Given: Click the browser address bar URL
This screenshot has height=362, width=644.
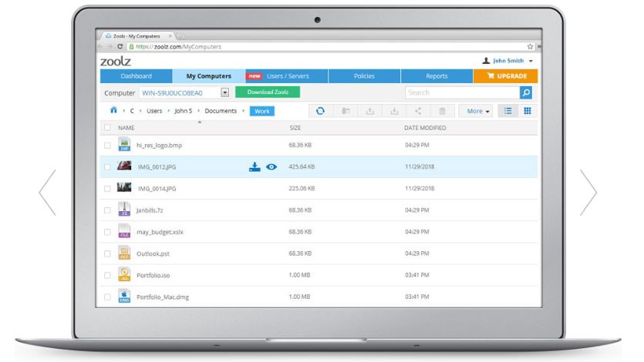Looking at the screenshot, I should pyautogui.click(x=179, y=47).
